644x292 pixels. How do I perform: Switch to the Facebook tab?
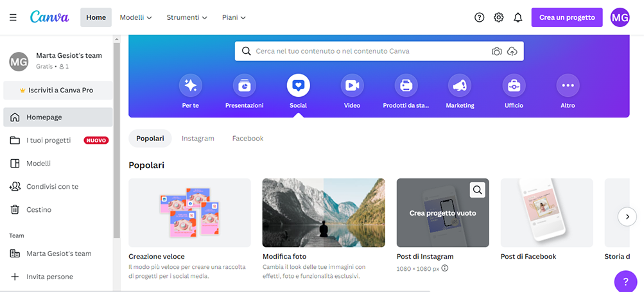(x=248, y=139)
